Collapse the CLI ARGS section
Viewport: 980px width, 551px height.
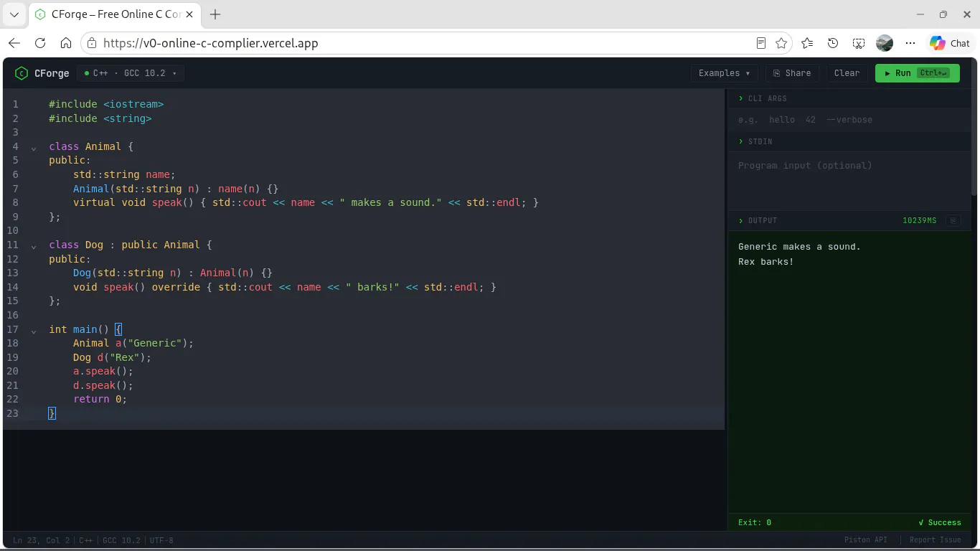click(850, 98)
